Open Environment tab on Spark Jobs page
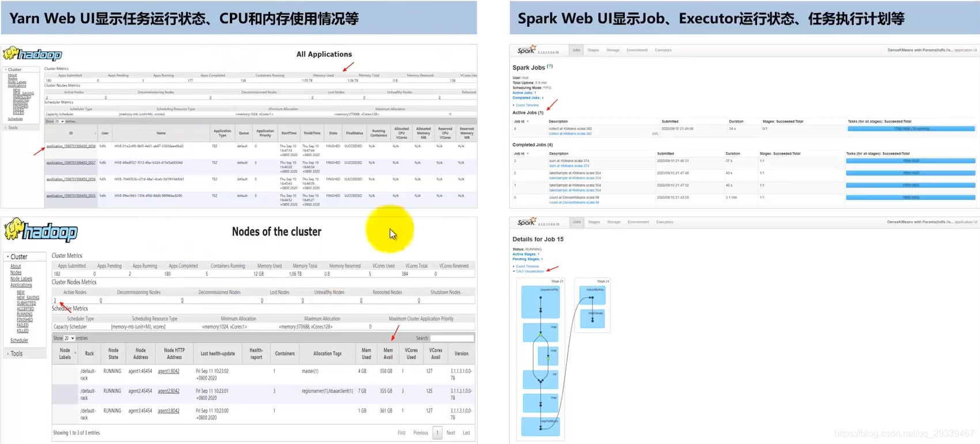 tap(637, 50)
